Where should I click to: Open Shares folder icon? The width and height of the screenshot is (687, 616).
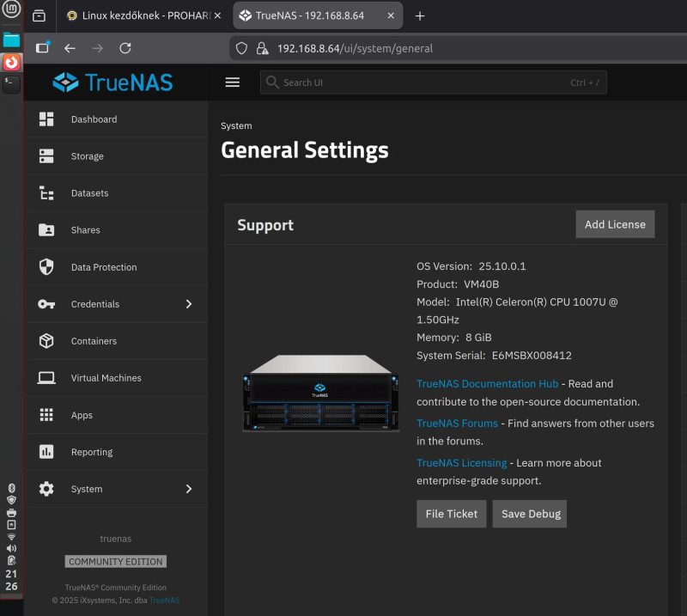click(x=46, y=230)
